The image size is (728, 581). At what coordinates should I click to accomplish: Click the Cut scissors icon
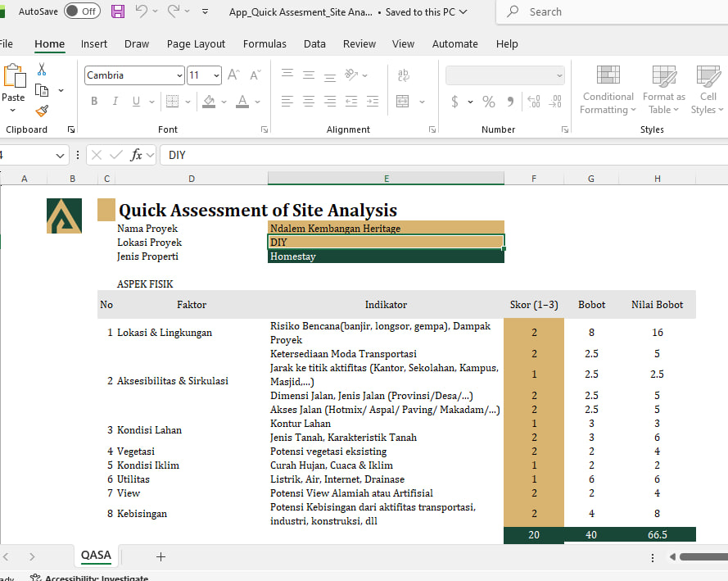click(x=42, y=70)
